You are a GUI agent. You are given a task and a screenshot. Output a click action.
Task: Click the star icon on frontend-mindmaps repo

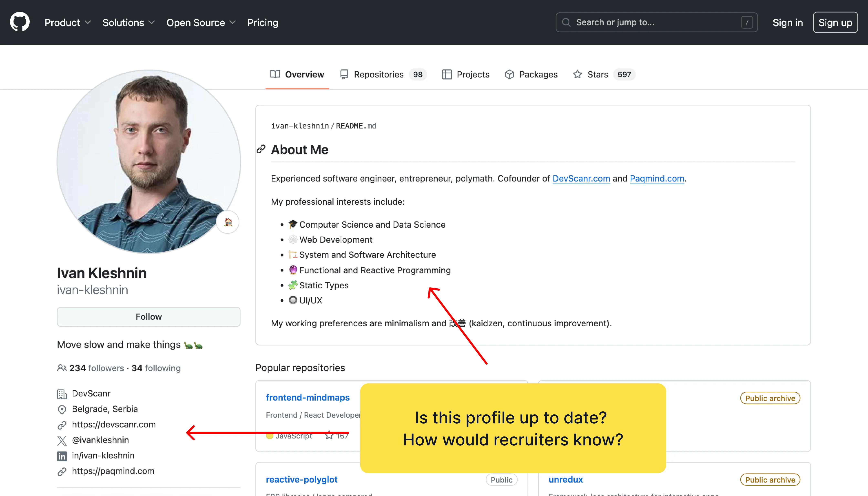pyautogui.click(x=329, y=435)
